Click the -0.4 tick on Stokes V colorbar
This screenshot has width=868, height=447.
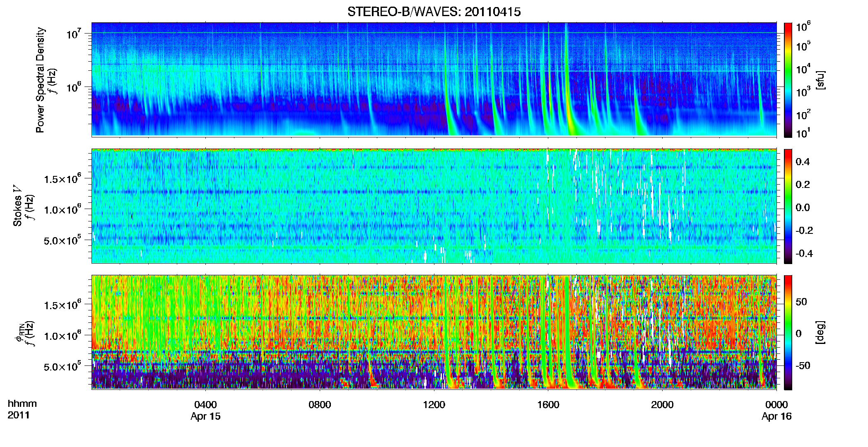804,254
